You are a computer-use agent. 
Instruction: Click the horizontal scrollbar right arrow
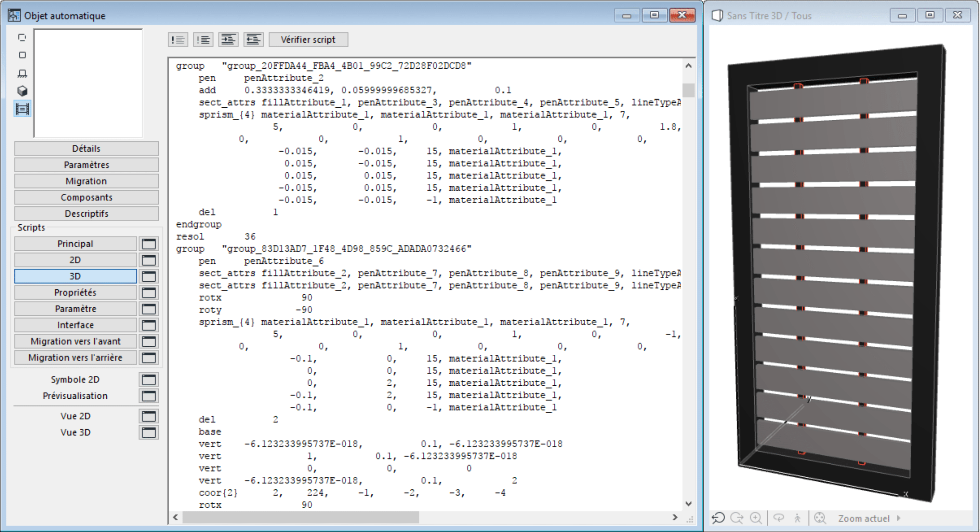click(675, 517)
